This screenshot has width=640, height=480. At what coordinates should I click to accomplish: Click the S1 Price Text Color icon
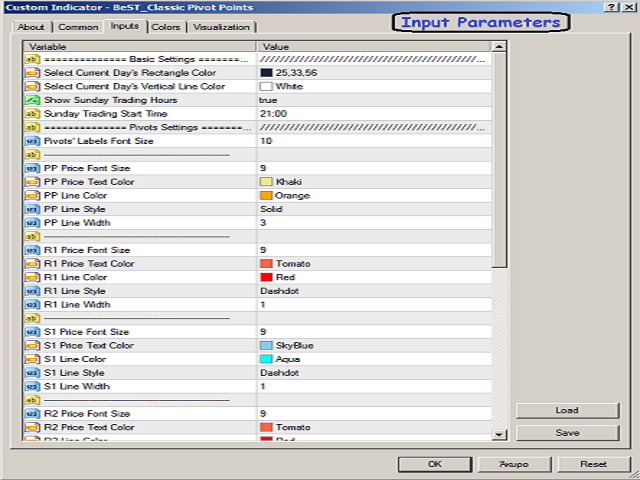(x=32, y=346)
